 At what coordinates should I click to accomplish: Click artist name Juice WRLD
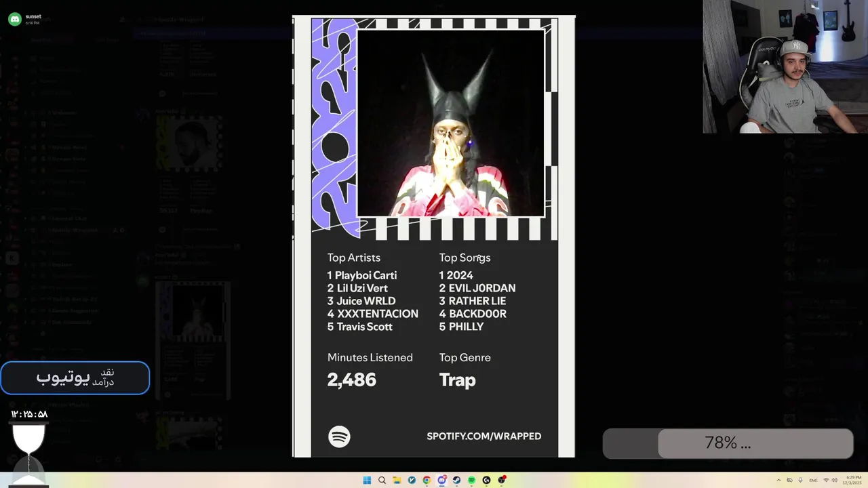click(366, 301)
